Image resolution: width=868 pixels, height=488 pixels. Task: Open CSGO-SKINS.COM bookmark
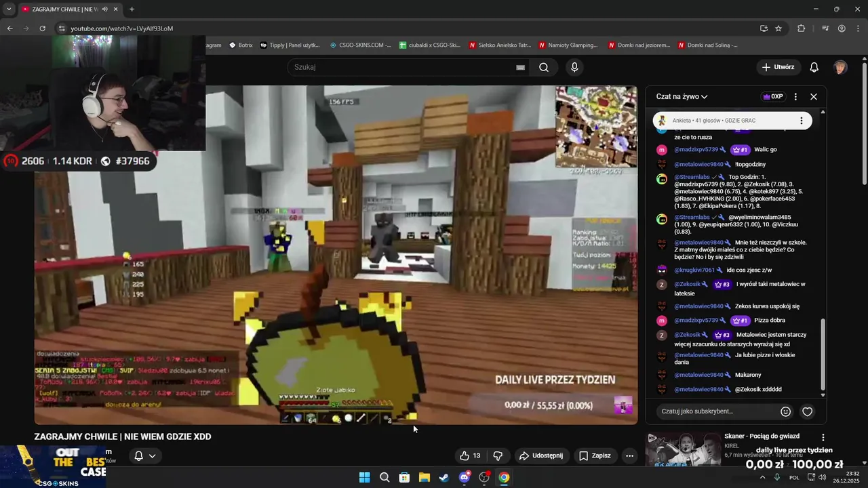[x=360, y=45]
